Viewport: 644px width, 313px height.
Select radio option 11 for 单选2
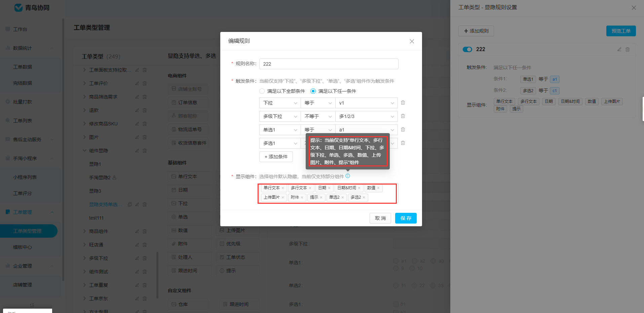point(396,285)
